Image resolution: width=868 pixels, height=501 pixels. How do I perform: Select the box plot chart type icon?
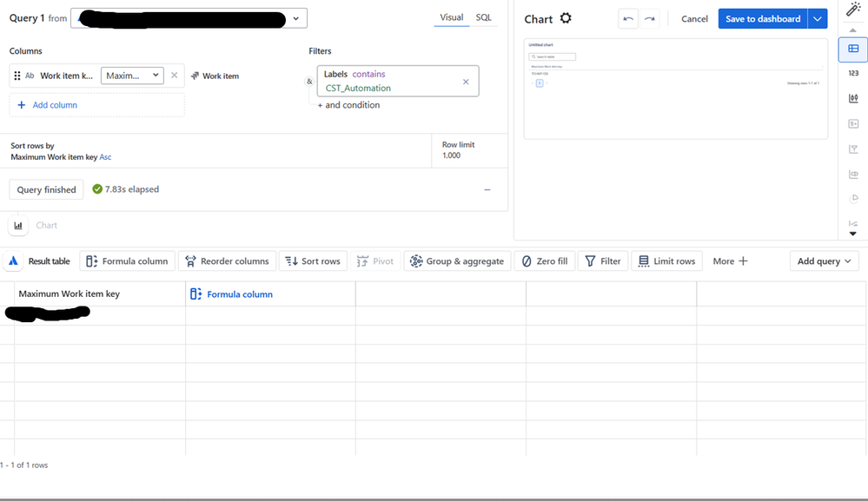[853, 175]
